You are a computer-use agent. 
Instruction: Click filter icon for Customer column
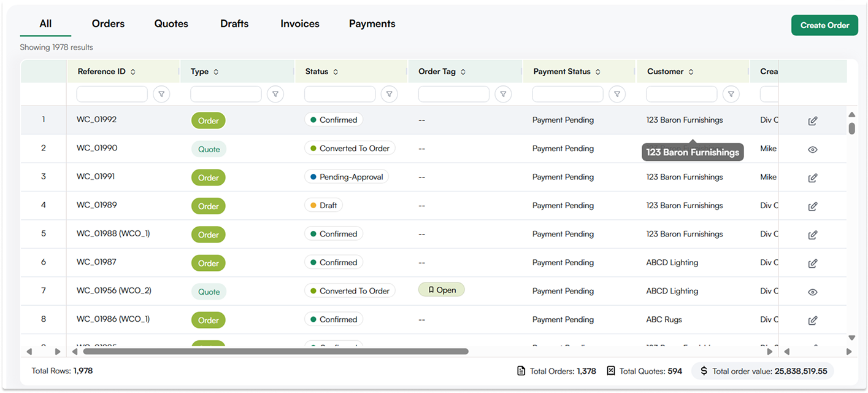[x=731, y=94]
